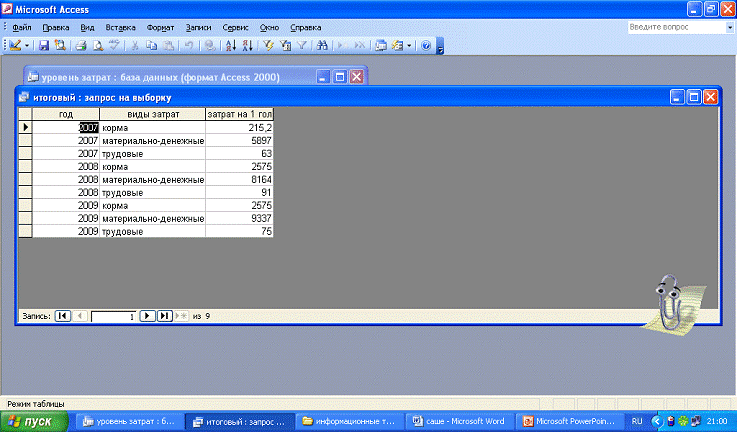This screenshot has height=432, width=737.
Task: Click the Filter by Selection icon
Action: [x=268, y=46]
